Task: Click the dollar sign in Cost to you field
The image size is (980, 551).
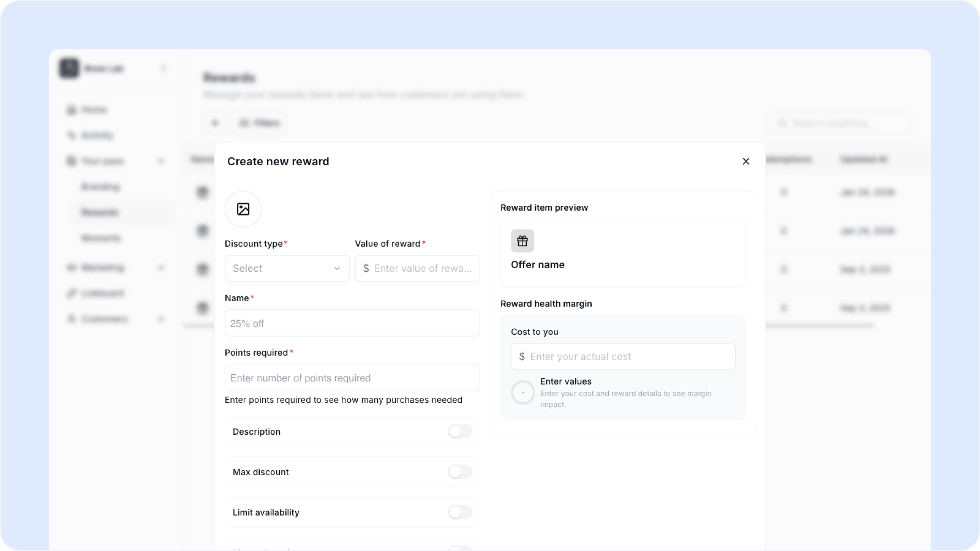Action: pos(522,356)
